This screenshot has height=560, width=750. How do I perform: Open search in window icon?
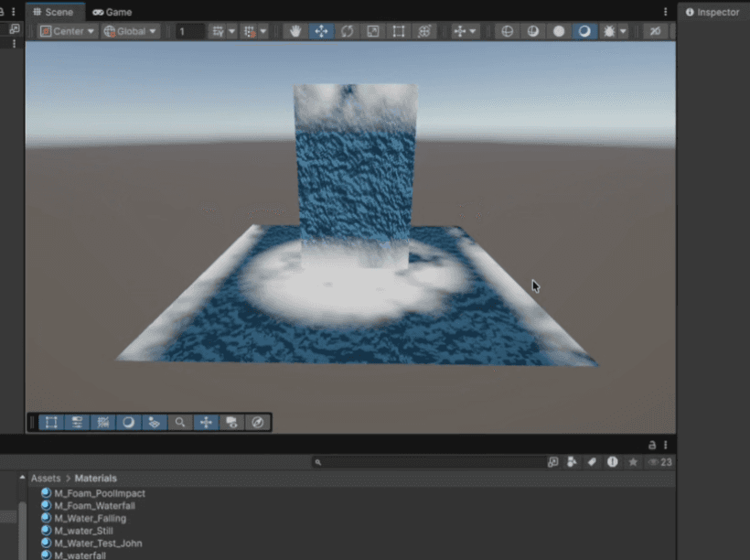pos(553,462)
